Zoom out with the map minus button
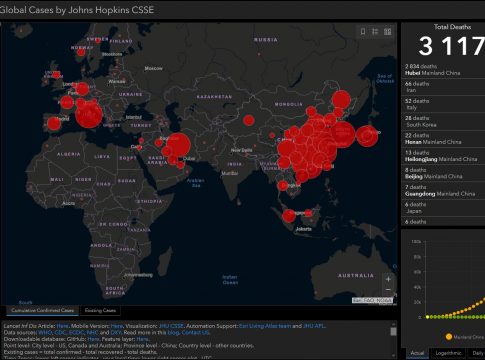Image resolution: width=485 pixels, height=360 pixels. point(388,289)
